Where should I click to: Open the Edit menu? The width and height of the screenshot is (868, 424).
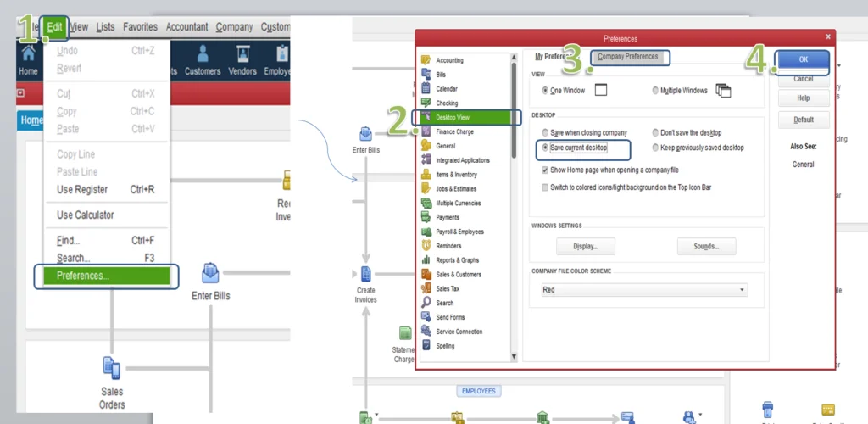(x=55, y=27)
